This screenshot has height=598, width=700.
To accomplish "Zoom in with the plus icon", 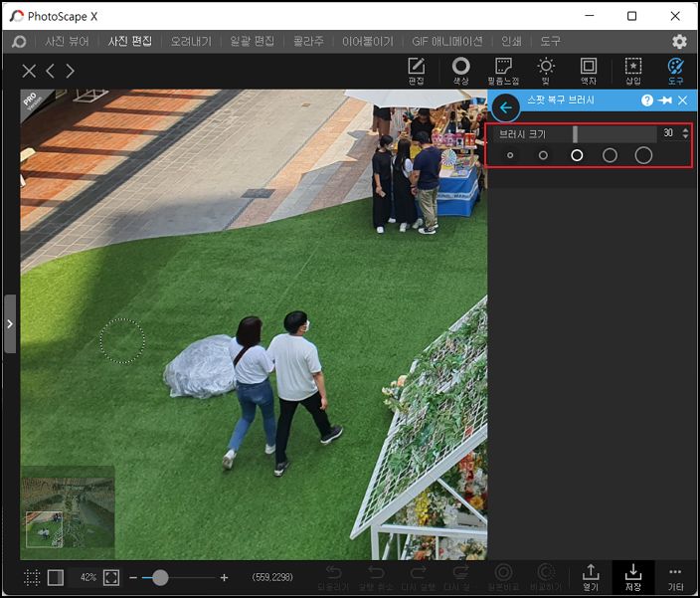I will coord(224,577).
